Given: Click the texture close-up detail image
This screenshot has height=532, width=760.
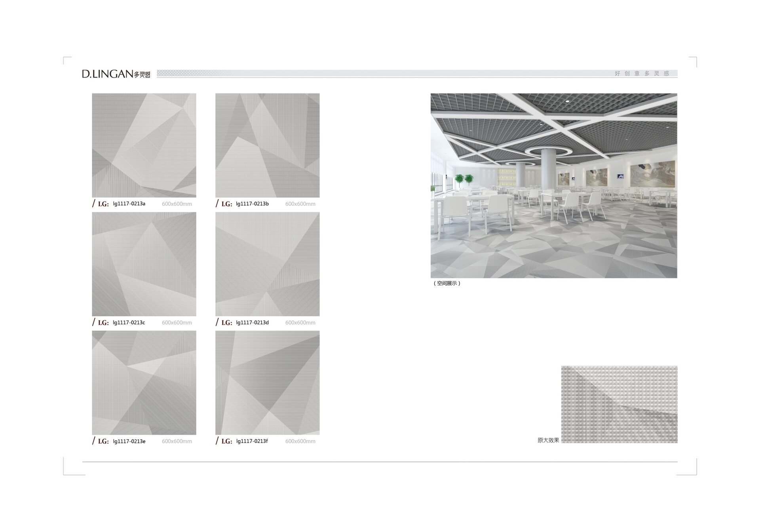Looking at the screenshot, I should (x=619, y=404).
